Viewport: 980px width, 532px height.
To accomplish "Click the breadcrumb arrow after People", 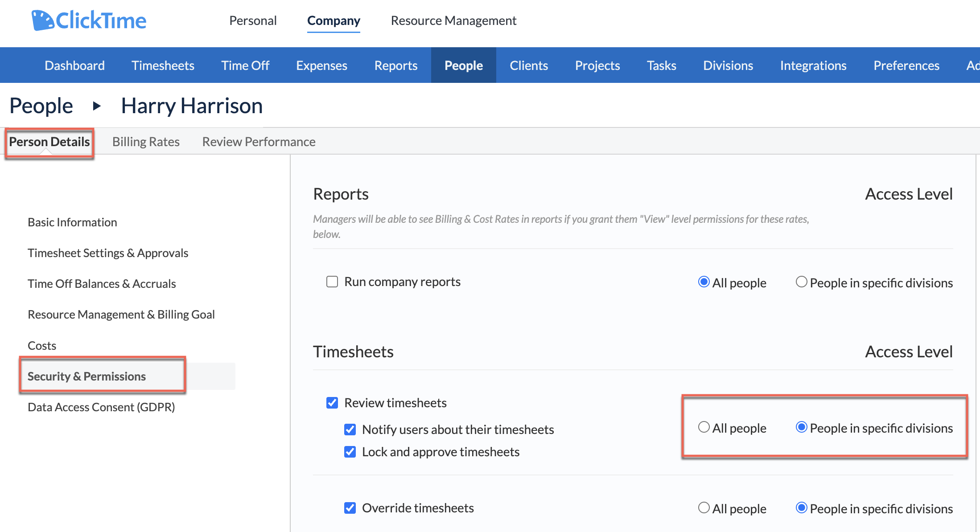I will [97, 106].
